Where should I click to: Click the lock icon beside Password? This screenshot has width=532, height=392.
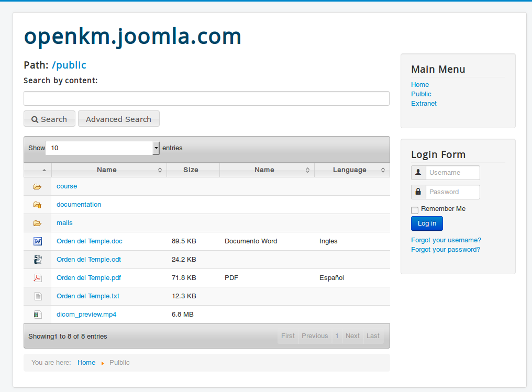coord(418,192)
